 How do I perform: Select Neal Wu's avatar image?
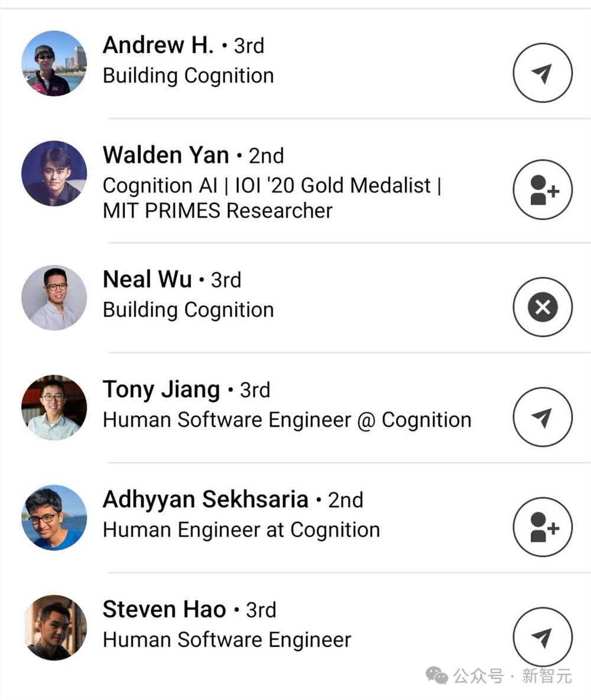[x=54, y=297]
